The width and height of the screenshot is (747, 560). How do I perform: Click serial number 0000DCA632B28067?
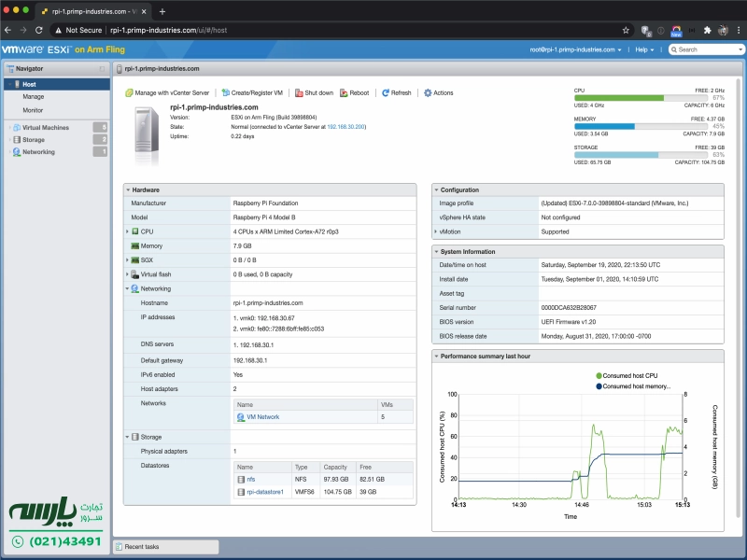tap(569, 308)
